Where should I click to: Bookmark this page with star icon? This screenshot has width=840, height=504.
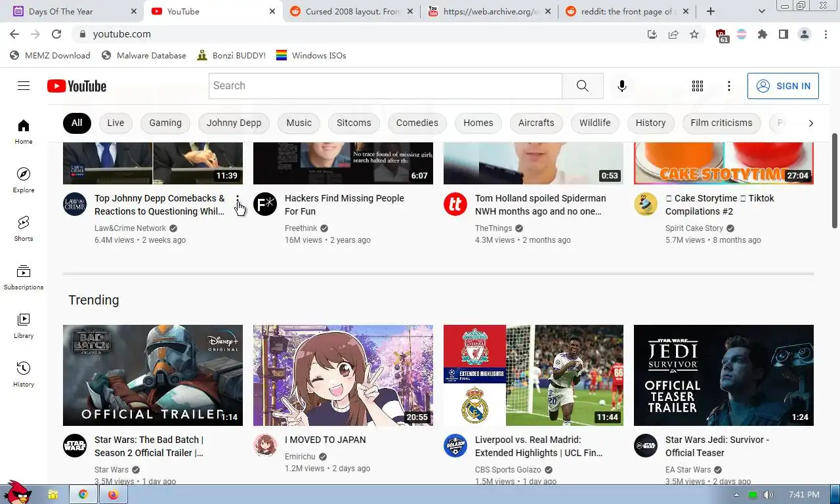pyautogui.click(x=694, y=34)
